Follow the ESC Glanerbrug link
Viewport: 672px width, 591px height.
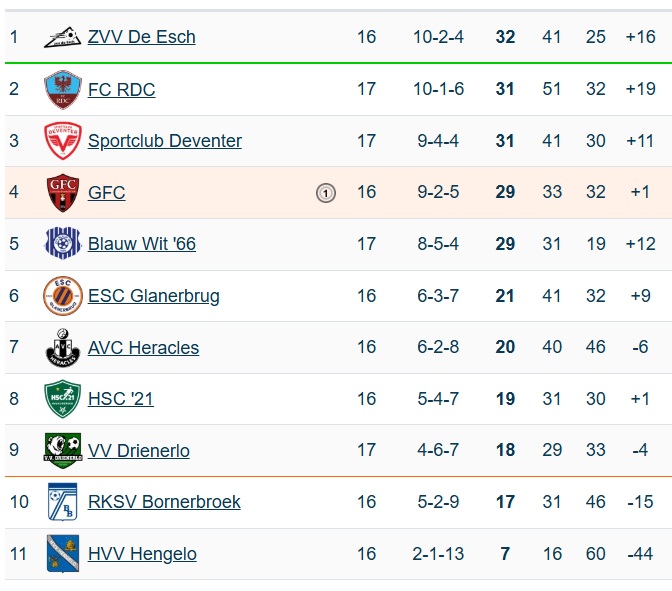pyautogui.click(x=154, y=296)
